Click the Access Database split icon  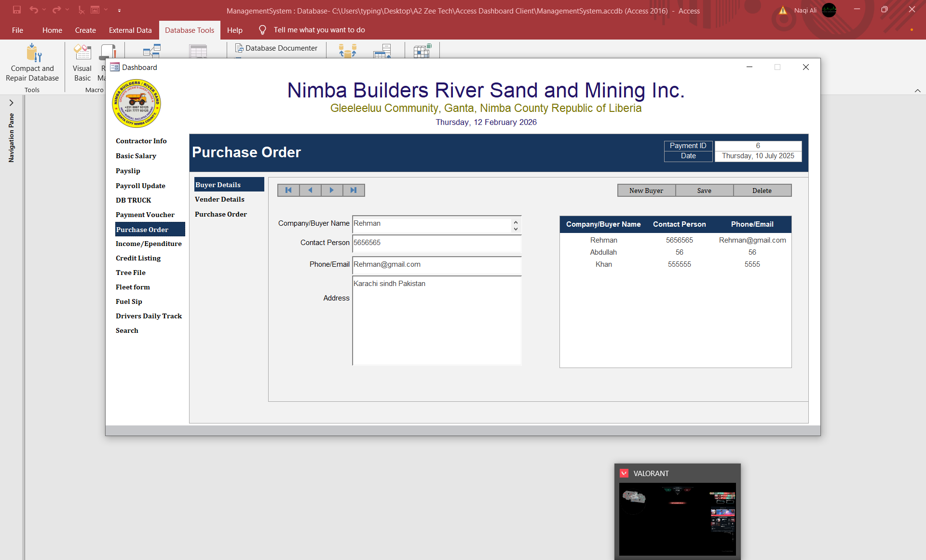tap(347, 51)
